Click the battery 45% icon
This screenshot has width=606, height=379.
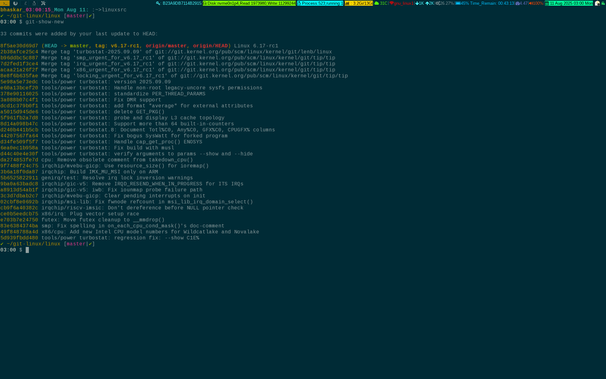[x=458, y=3]
